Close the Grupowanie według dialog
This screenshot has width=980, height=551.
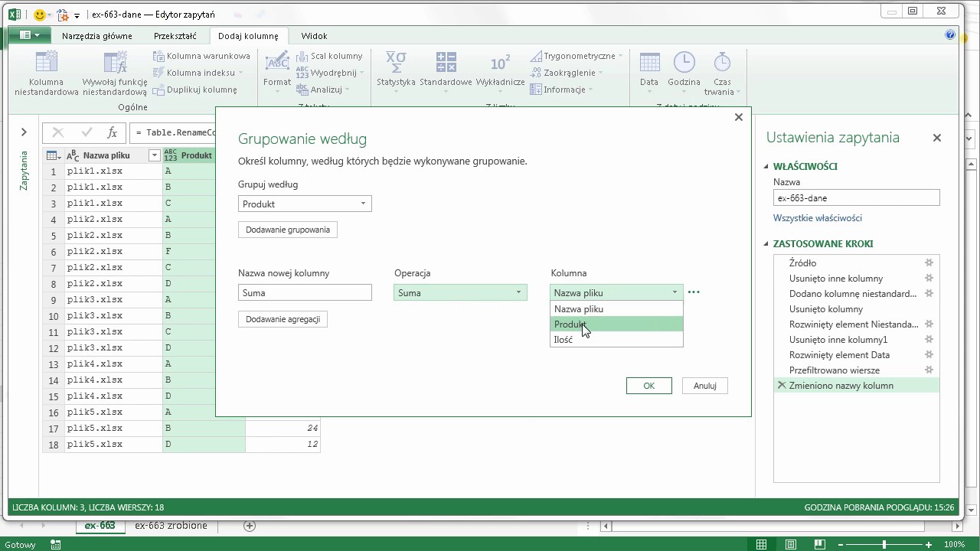[x=738, y=117]
